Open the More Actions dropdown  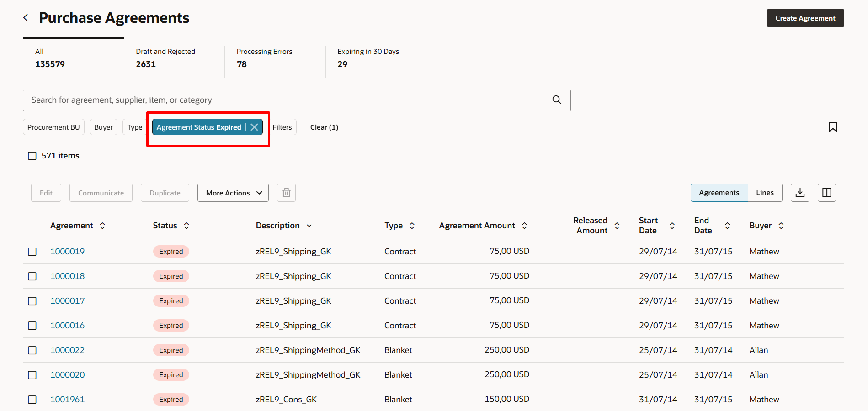coord(233,192)
